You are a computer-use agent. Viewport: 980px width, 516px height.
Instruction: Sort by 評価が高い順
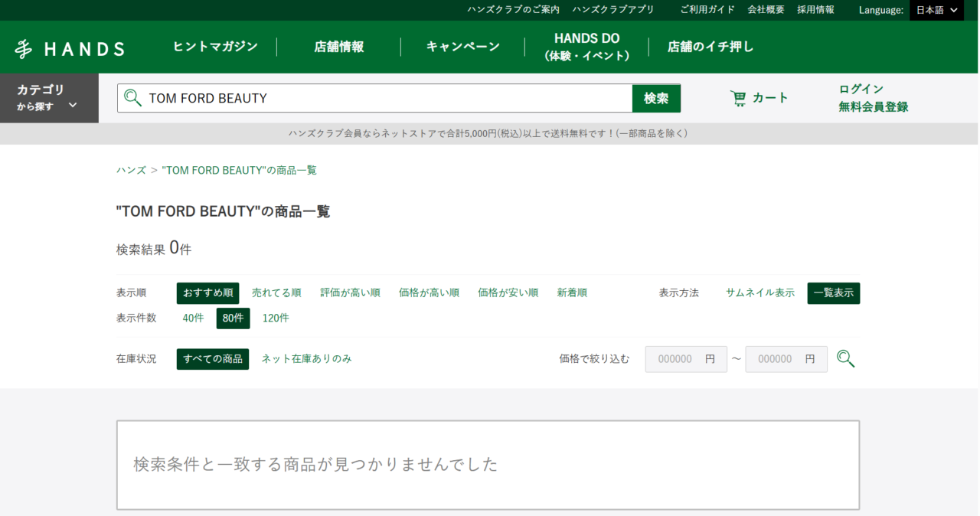coord(350,293)
